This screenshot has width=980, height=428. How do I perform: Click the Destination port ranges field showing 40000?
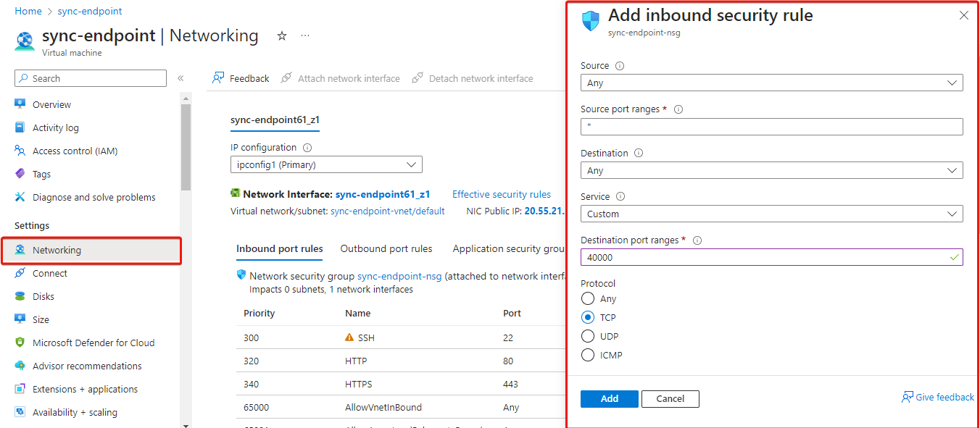pos(772,257)
